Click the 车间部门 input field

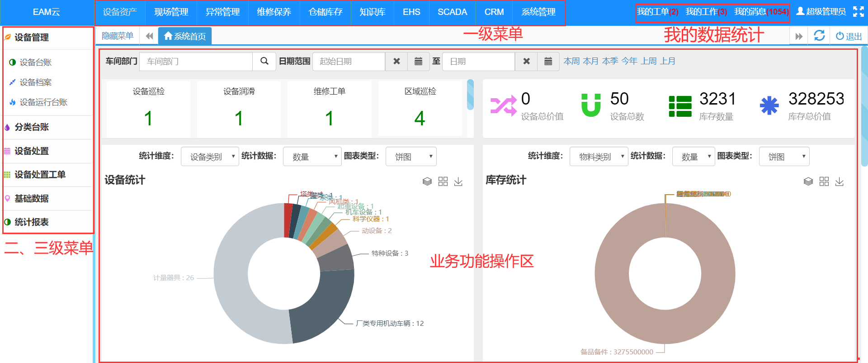[196, 61]
